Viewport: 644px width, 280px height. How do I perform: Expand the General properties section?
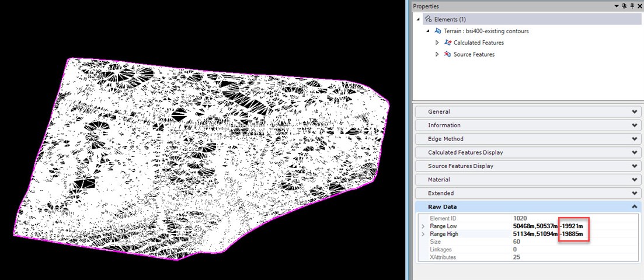(634, 111)
